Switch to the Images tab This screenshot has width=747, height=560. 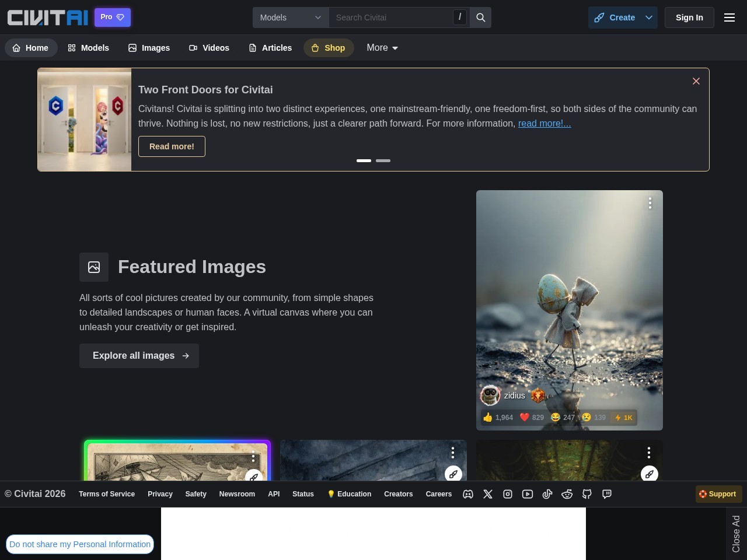(x=149, y=48)
